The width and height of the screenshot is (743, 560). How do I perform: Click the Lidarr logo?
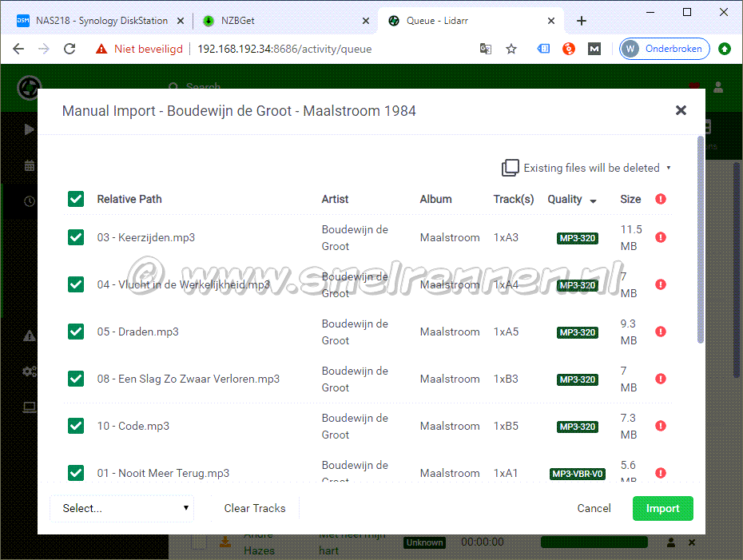(30, 88)
